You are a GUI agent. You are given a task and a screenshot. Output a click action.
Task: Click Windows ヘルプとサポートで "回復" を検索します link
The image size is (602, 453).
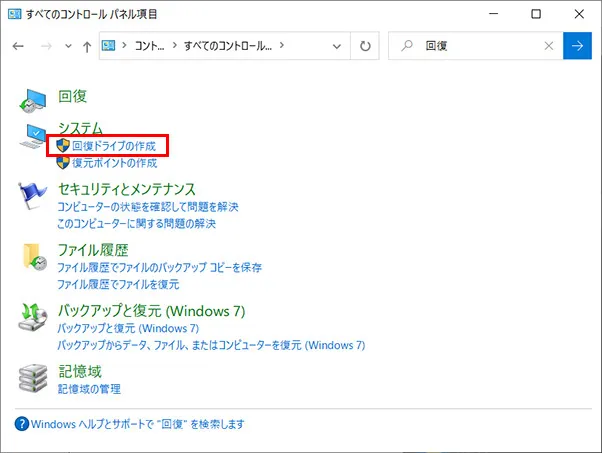[137, 424]
